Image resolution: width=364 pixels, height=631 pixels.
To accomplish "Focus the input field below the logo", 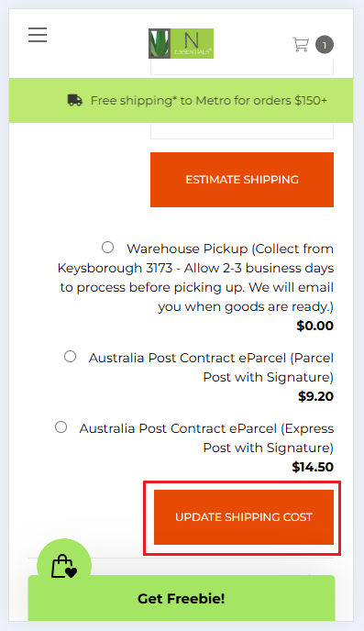I will click(242, 67).
